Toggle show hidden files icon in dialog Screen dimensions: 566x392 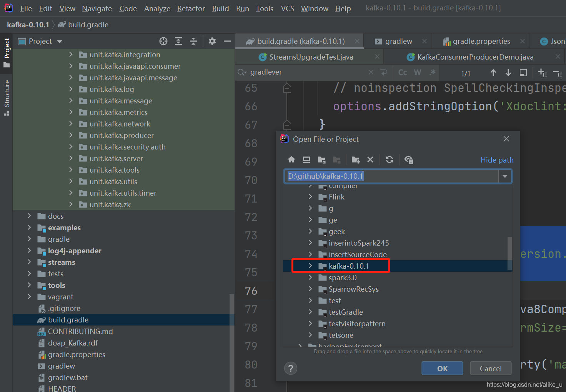(x=409, y=159)
